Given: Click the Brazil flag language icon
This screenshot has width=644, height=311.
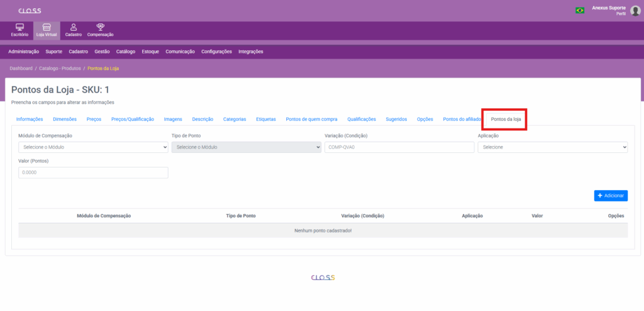Looking at the screenshot, I should [579, 10].
